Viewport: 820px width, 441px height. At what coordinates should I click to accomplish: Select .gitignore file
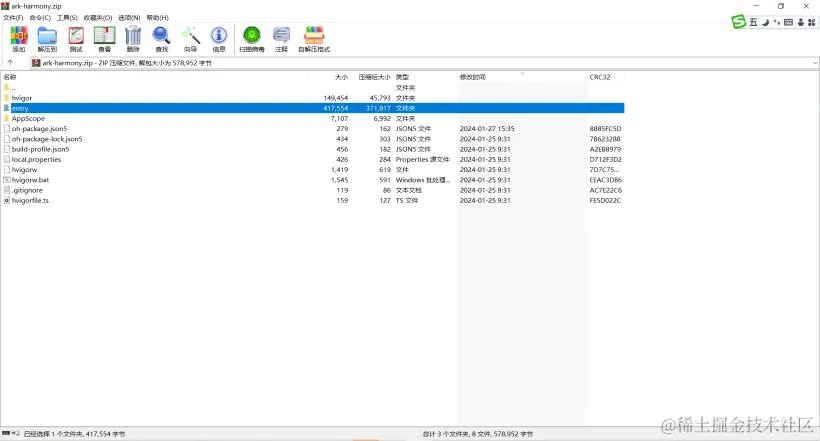pos(27,190)
